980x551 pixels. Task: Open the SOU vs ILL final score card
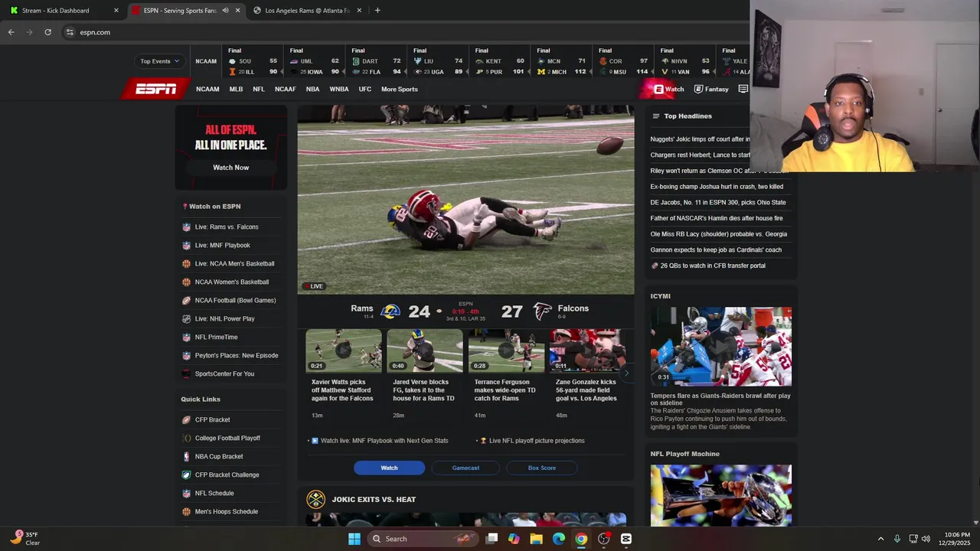click(252, 61)
